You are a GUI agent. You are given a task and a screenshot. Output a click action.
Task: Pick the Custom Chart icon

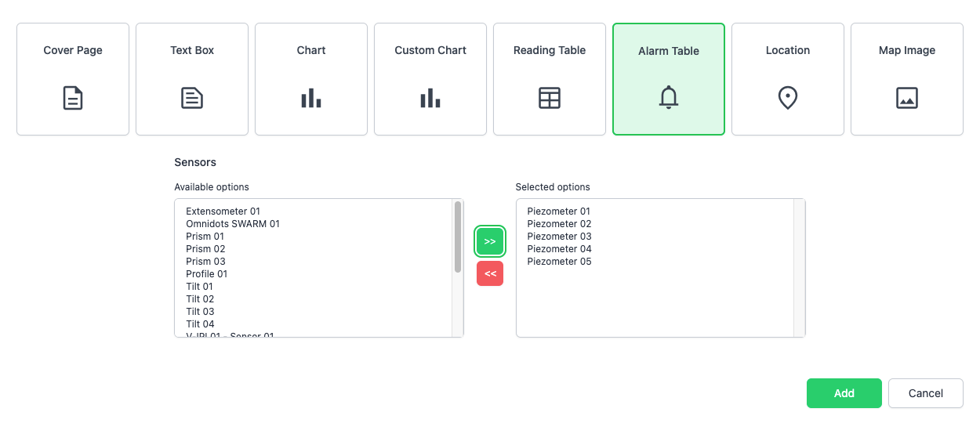430,98
